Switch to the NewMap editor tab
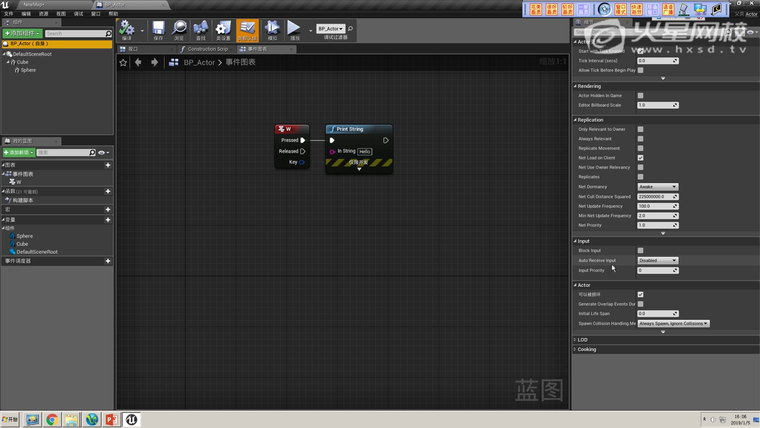Image resolution: width=760 pixels, height=428 pixels. [32, 4]
